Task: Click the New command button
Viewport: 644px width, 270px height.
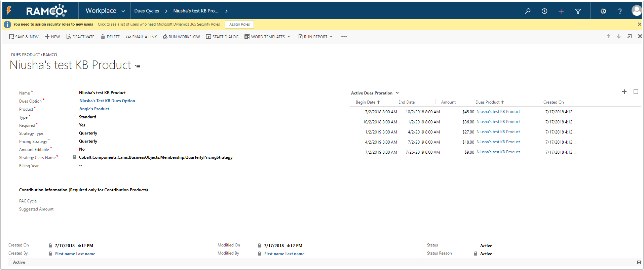Action: (x=52, y=37)
